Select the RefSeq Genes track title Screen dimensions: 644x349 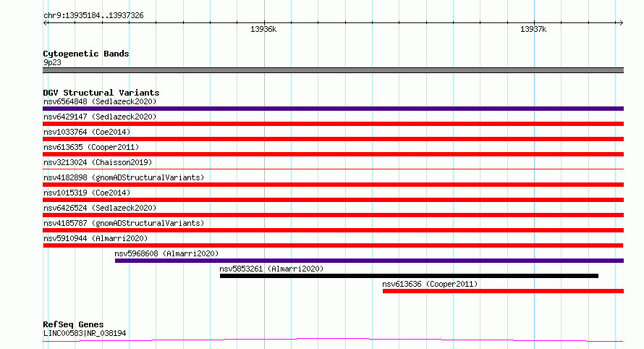pyautogui.click(x=73, y=324)
